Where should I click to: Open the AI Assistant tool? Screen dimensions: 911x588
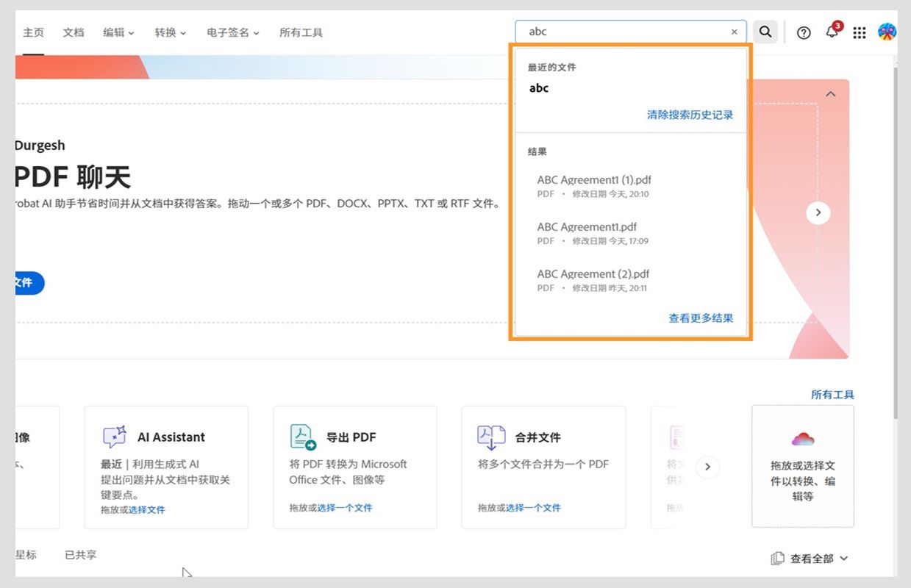(171, 437)
